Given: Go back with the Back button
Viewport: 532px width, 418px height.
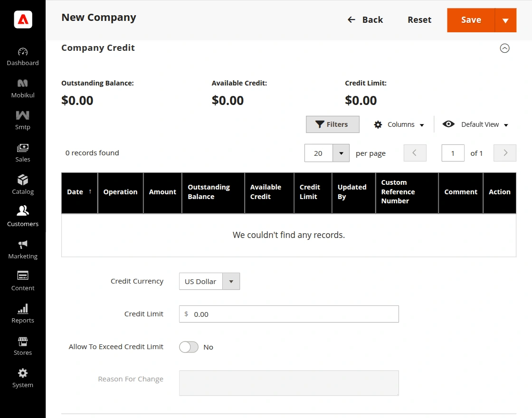Looking at the screenshot, I should [x=365, y=20].
